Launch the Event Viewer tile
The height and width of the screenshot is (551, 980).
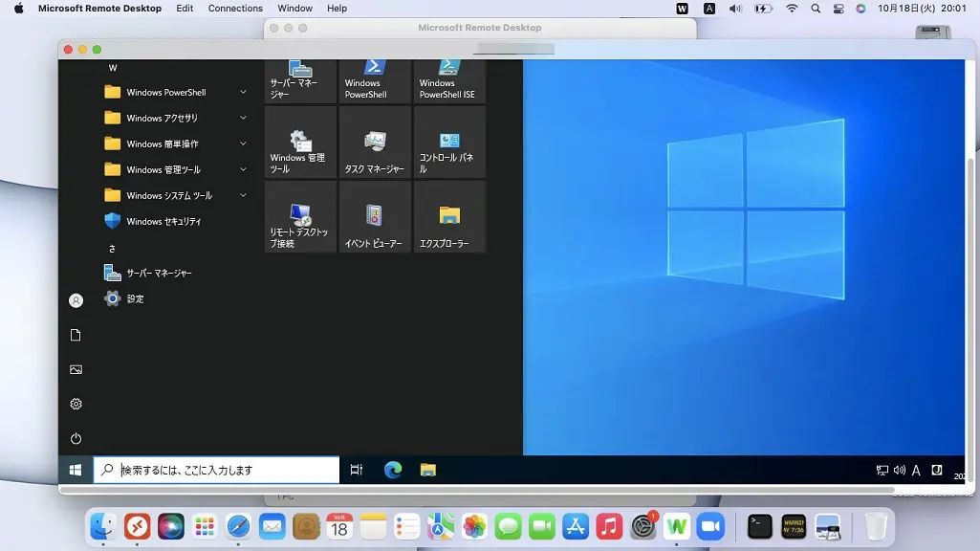pyautogui.click(x=374, y=217)
